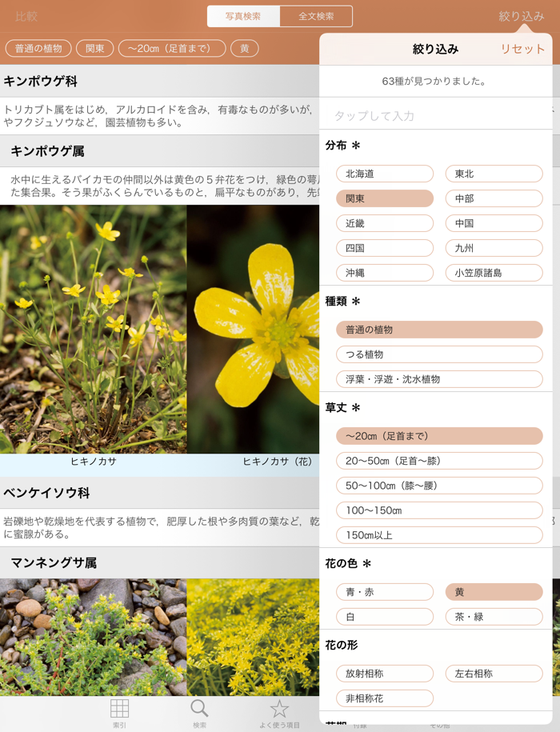Viewport: 560px width, 732px height.
Task: Tap 種類 section heading
Action: pyautogui.click(x=342, y=301)
